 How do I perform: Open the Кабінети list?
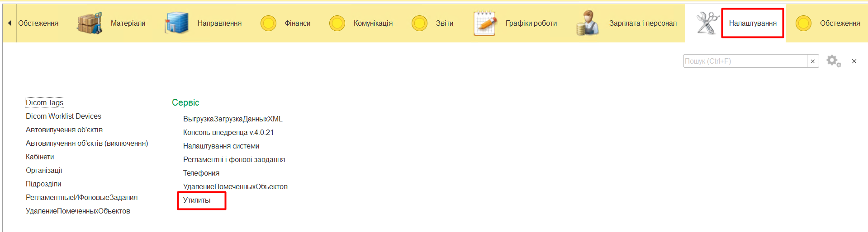click(40, 157)
